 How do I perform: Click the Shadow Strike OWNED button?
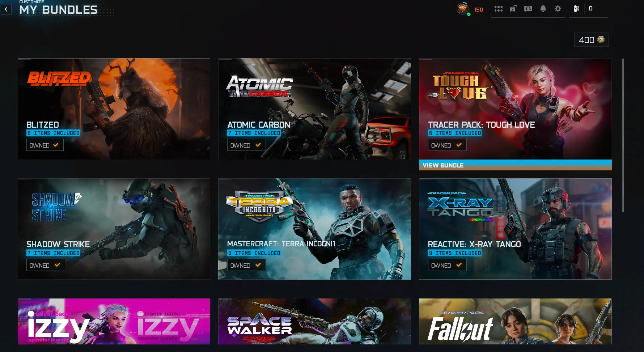pos(46,265)
